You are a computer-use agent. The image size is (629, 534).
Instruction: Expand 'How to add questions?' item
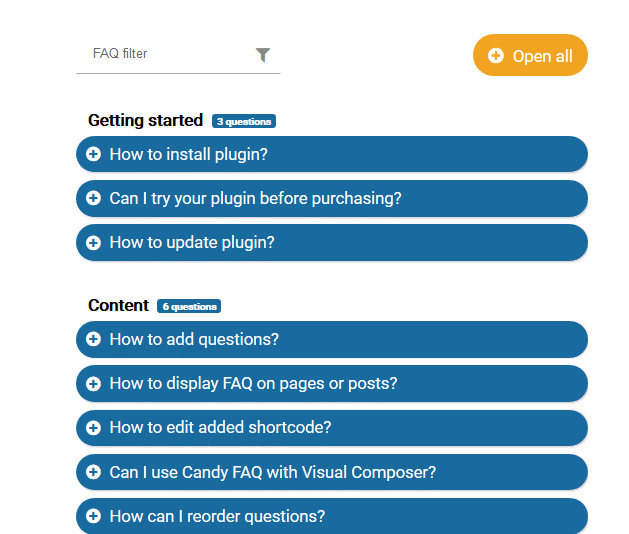(x=332, y=339)
